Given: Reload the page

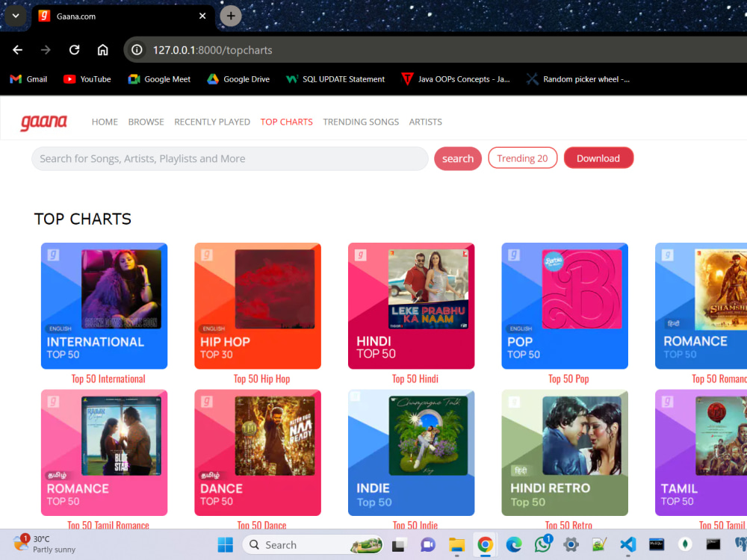Looking at the screenshot, I should click(74, 50).
